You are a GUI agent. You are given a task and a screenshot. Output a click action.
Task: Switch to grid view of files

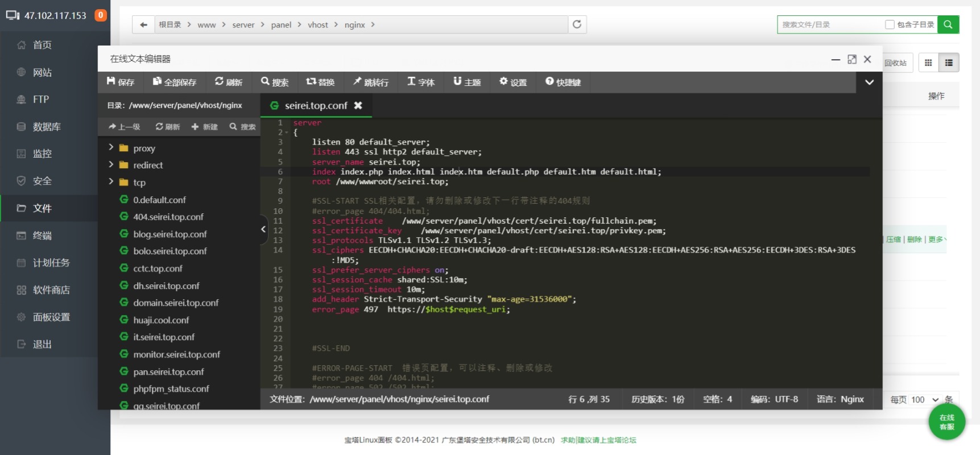[928, 63]
